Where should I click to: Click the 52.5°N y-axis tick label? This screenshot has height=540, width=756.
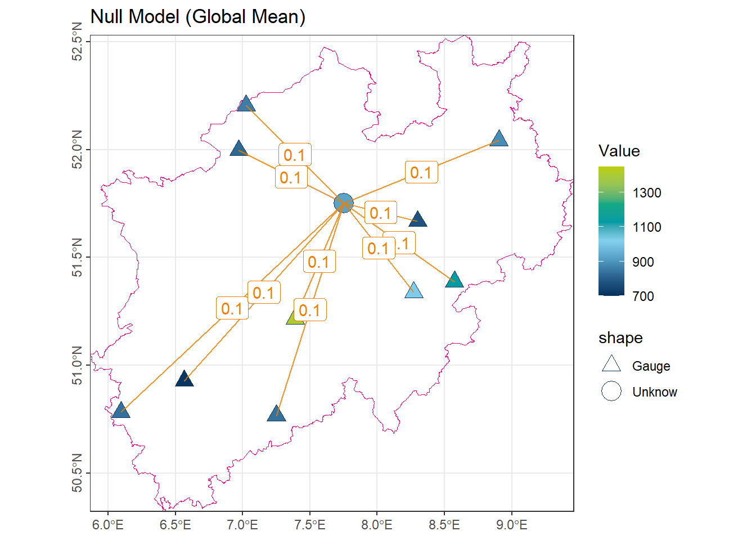[77, 42]
